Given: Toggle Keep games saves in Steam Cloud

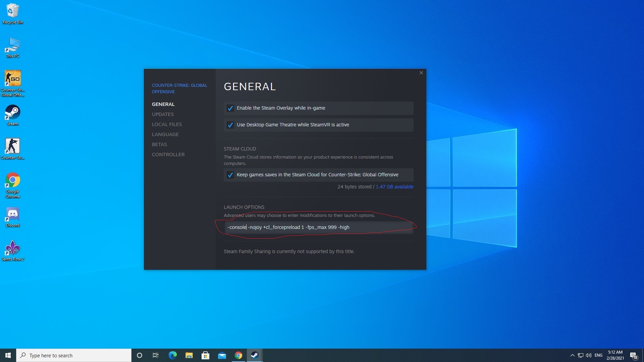Looking at the screenshot, I should (230, 175).
